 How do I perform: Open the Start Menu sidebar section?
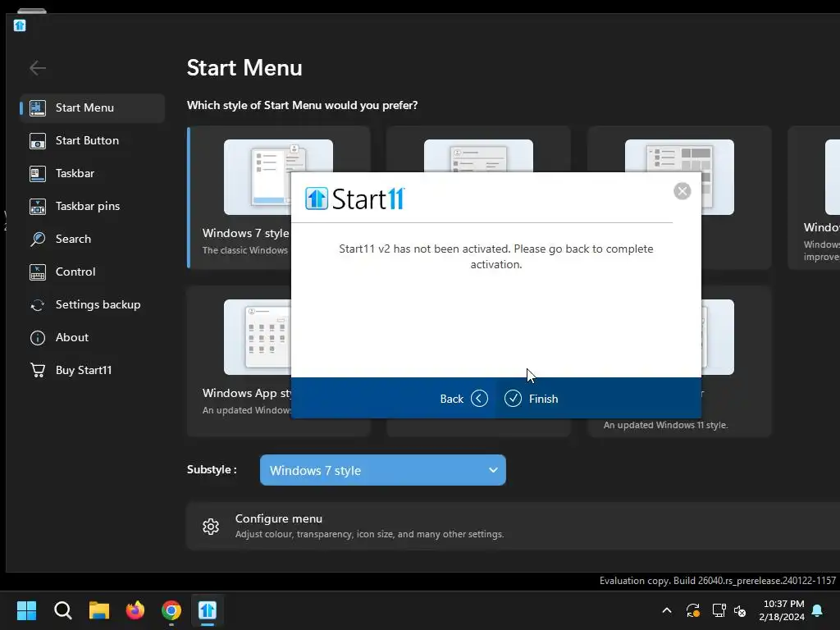point(92,107)
